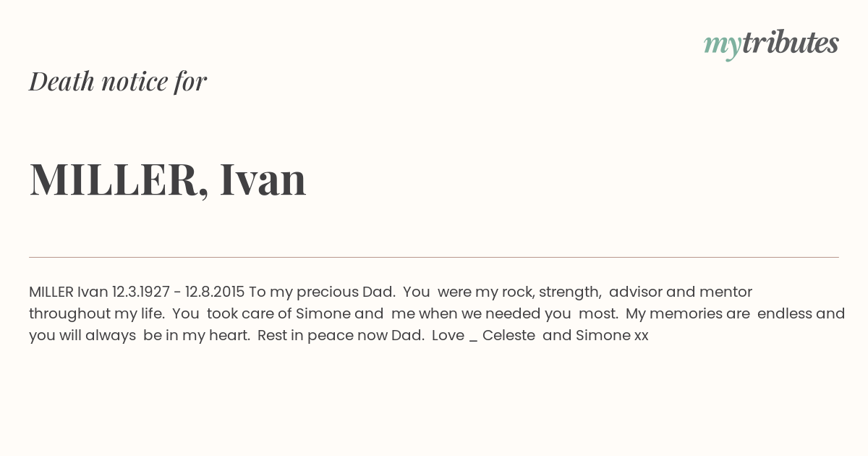The width and height of the screenshot is (868, 456).
Task: Click the word "Love" before the signature
Action: [x=448, y=336]
